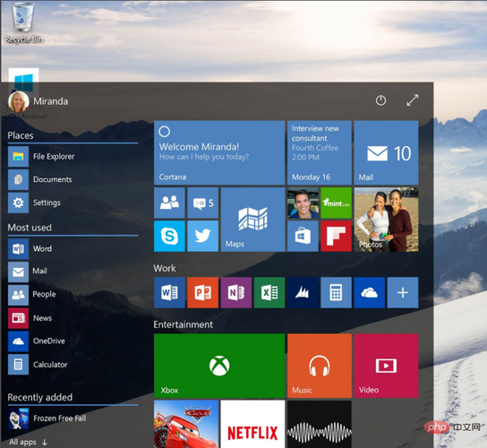Image resolution: width=487 pixels, height=448 pixels.
Task: Open the Windows Store tile
Action: coord(303,236)
